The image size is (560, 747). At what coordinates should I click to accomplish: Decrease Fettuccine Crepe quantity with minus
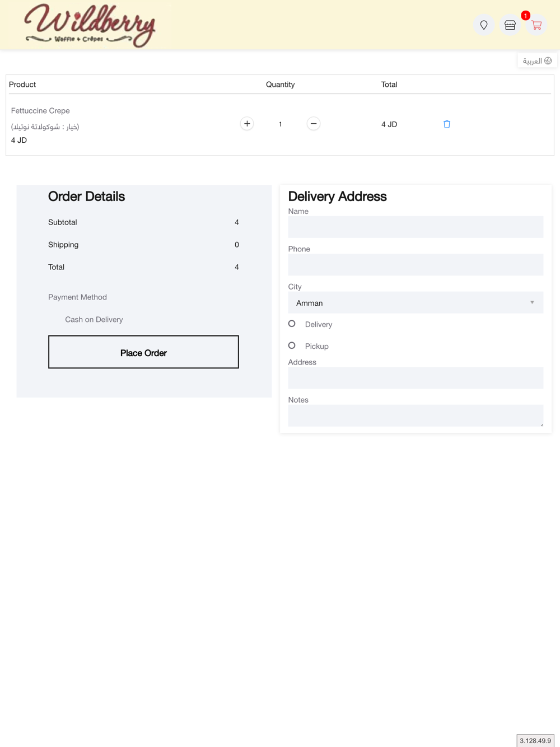click(314, 124)
